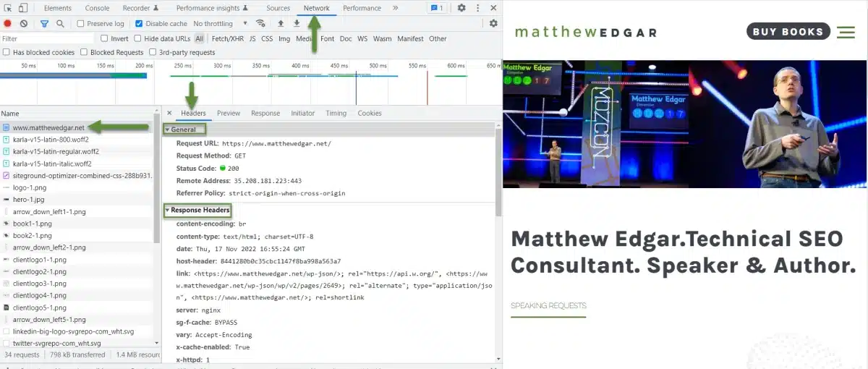Open the Recorder tab
The image size is (868, 369).
(140, 8)
